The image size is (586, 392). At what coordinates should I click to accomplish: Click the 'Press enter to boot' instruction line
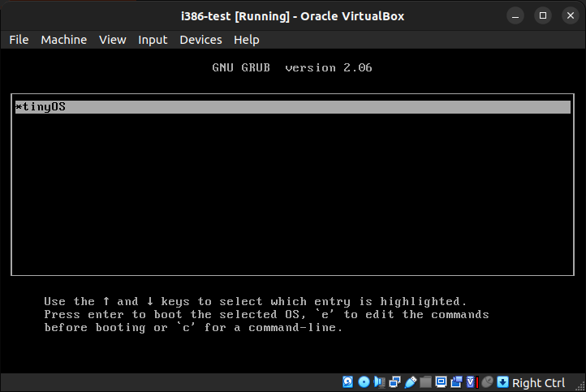click(266, 315)
